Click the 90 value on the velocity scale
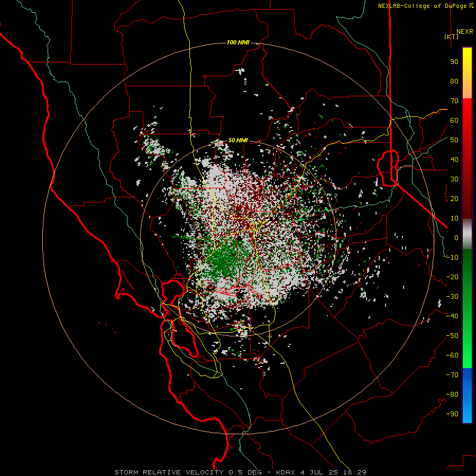This screenshot has height=476, width=476. pyautogui.click(x=454, y=62)
